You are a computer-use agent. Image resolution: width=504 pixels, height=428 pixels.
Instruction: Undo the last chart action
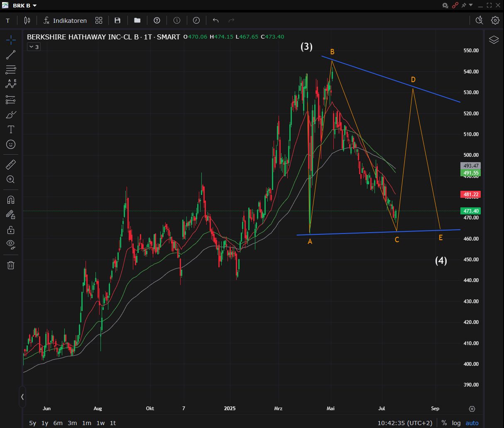[215, 20]
